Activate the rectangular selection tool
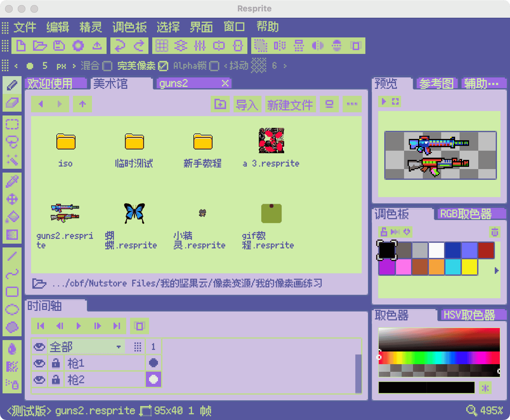The width and height of the screenshot is (510, 420). (x=12, y=124)
